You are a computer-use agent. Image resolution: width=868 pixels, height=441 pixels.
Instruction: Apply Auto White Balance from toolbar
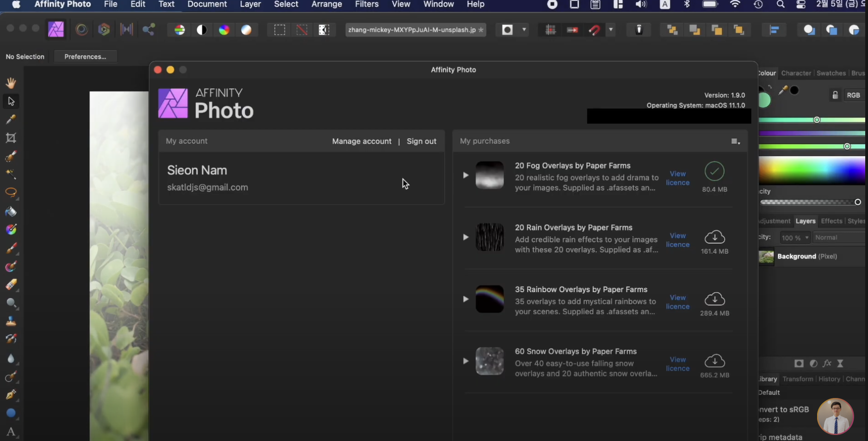tap(246, 30)
